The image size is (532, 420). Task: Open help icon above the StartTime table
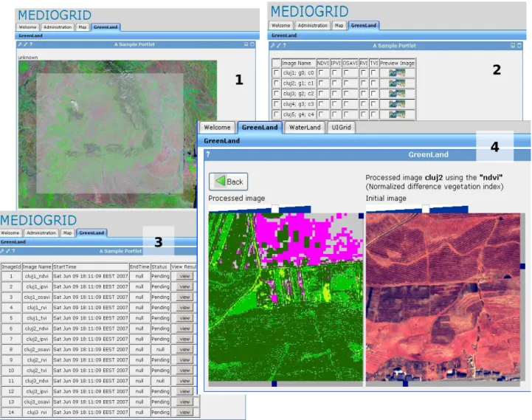point(13,251)
